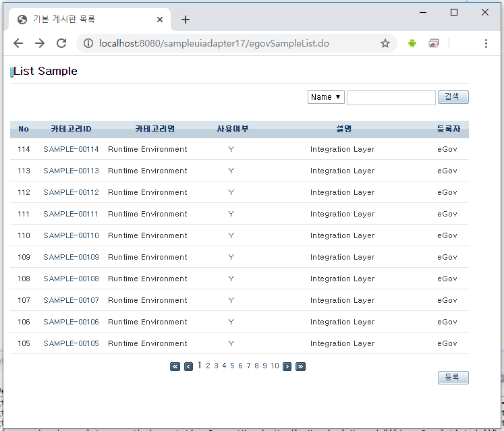Navigate to page 5 in pagination
The width and height of the screenshot is (504, 431).
[232, 366]
